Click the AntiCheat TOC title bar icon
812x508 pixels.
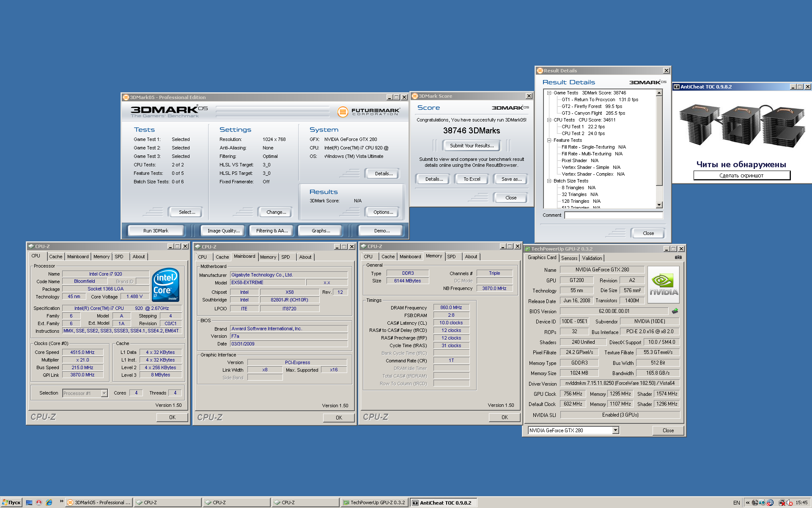click(x=677, y=87)
